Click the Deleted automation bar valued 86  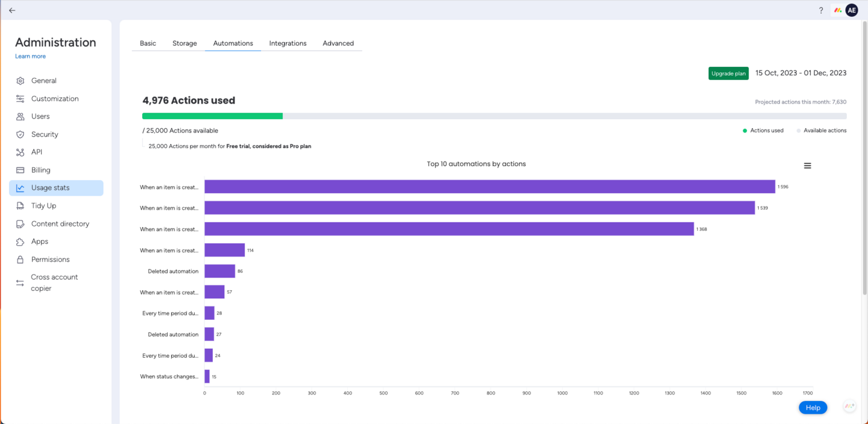pos(219,271)
